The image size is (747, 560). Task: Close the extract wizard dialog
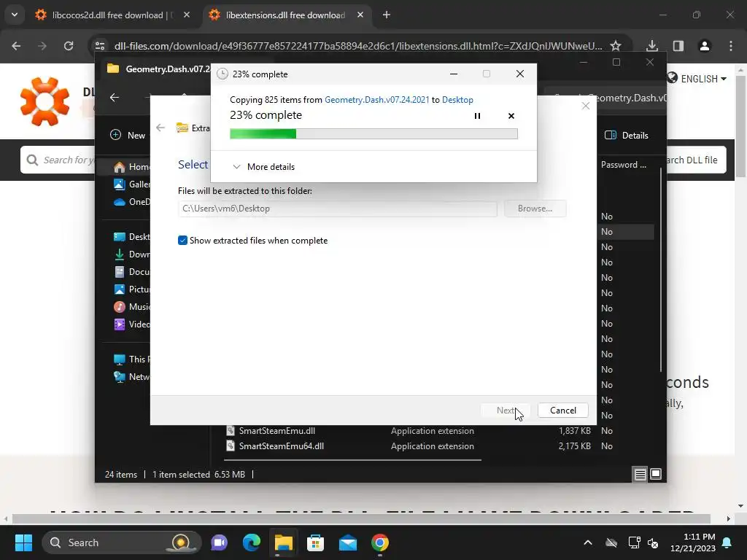[x=586, y=106]
